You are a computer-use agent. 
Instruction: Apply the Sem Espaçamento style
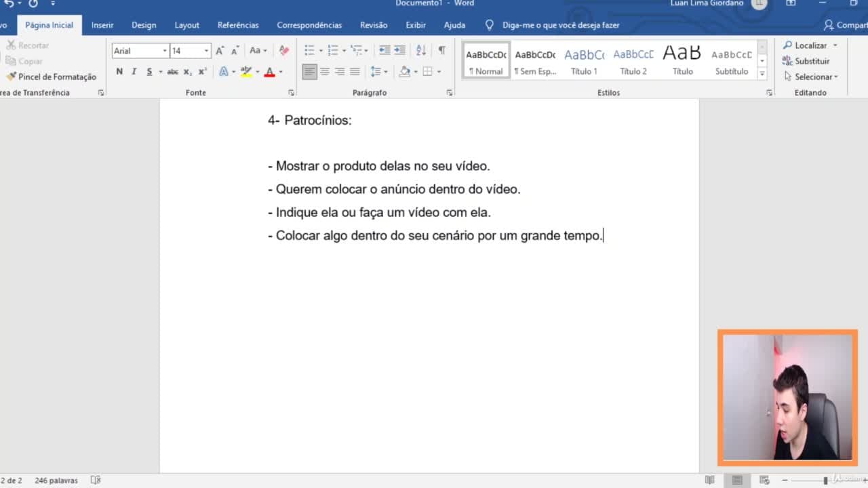pyautogui.click(x=535, y=61)
